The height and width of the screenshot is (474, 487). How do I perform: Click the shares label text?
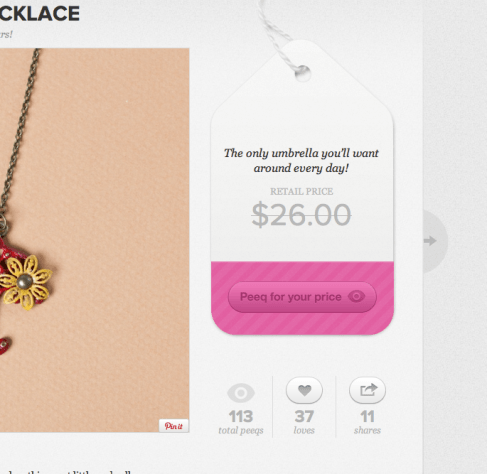pos(367,430)
